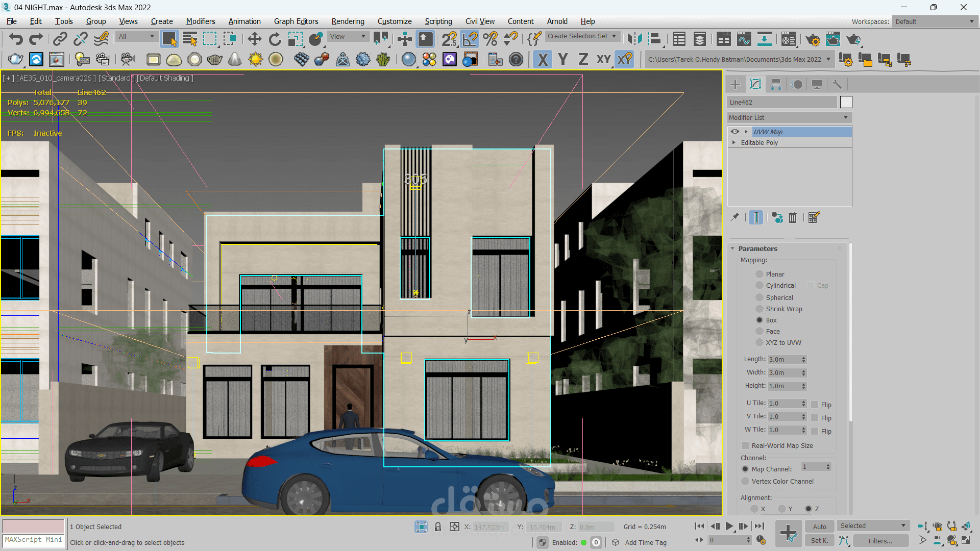Click the Auto key button
This screenshot has height=551, width=980.
coord(819,527)
